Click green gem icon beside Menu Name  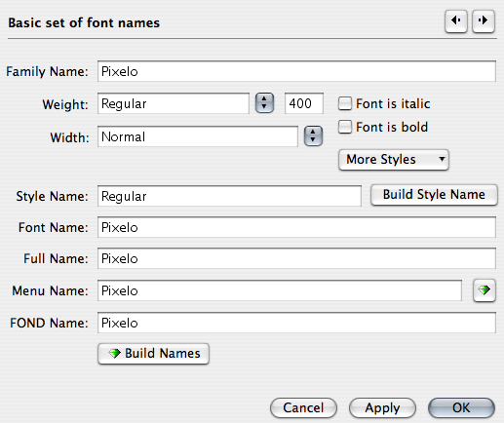(485, 290)
